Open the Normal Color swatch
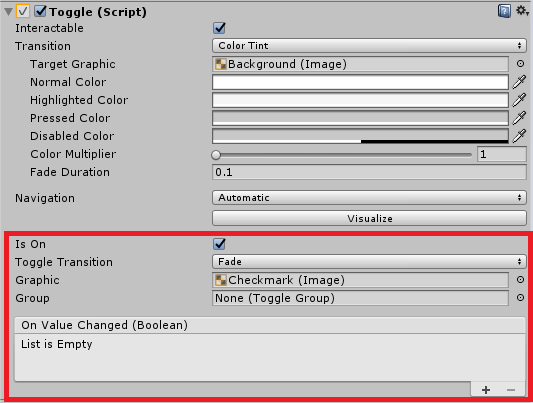This screenshot has height=403, width=533. pyautogui.click(x=360, y=82)
